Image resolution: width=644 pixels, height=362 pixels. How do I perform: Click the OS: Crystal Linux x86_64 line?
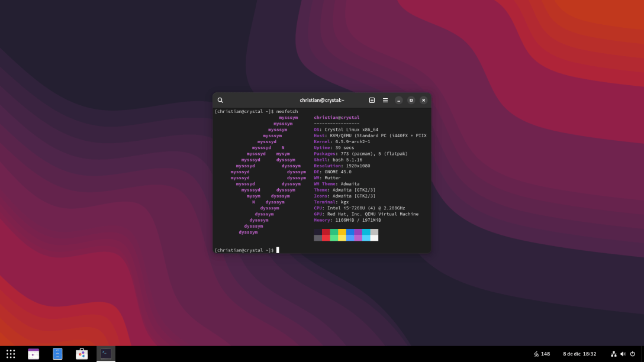point(346,130)
